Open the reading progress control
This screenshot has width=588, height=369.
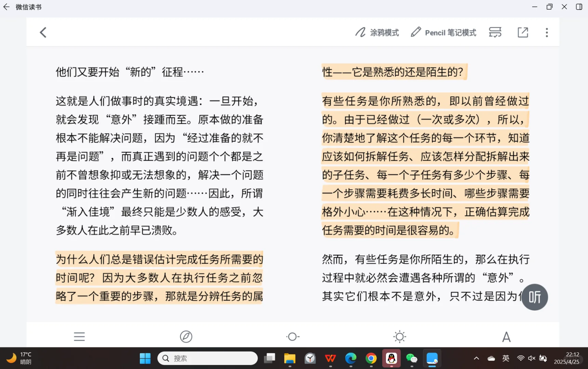pyautogui.click(x=293, y=337)
